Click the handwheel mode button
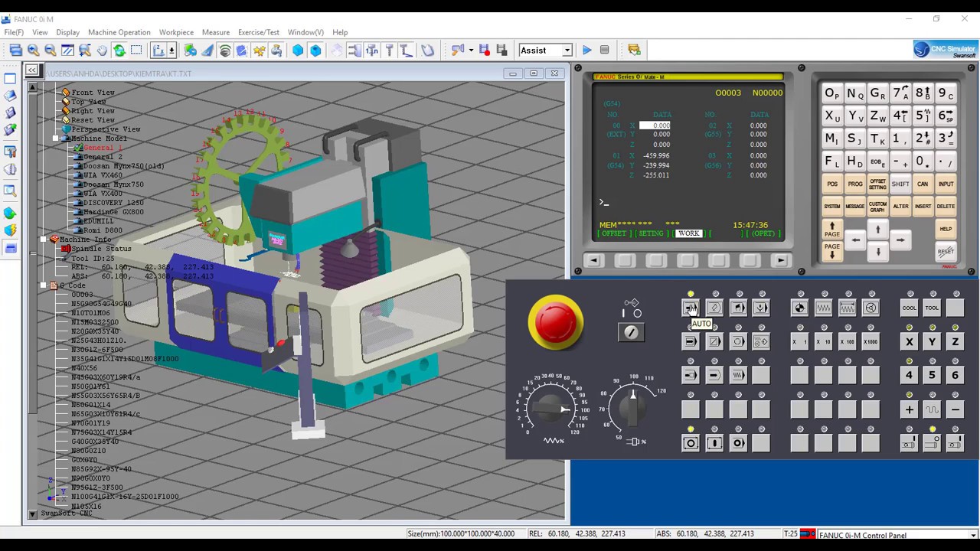 coord(871,308)
